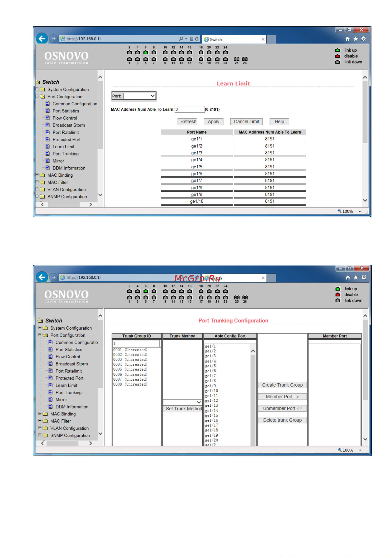Image resolution: width=392 pixels, height=556 pixels.
Task: Click search magnifier in upper address bar
Action: coord(181,39)
